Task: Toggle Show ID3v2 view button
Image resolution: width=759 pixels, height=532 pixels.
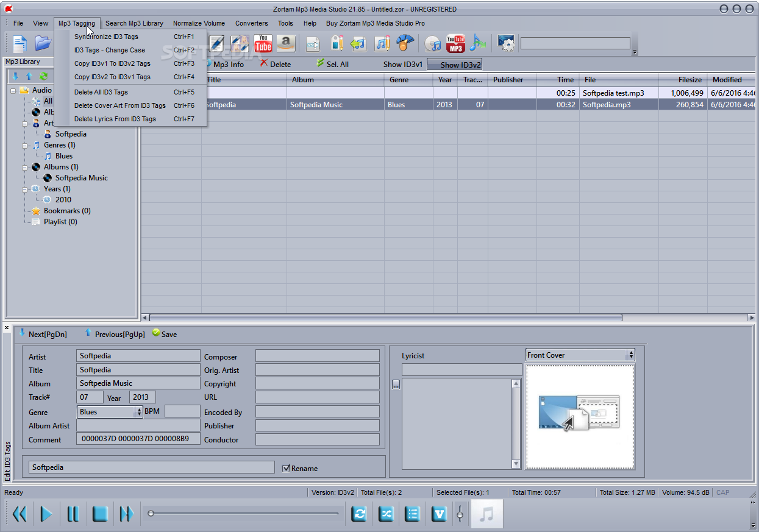Action: (455, 64)
